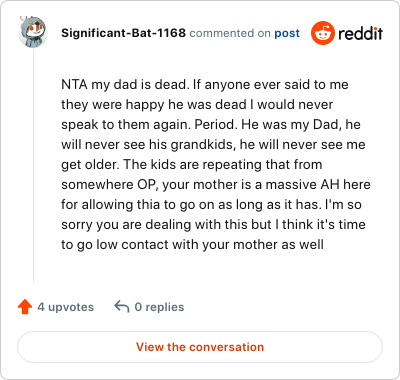Viewport: 400px width, 380px height.
Task: Click the "reddit" wordmark beside the logo
Action: click(361, 33)
